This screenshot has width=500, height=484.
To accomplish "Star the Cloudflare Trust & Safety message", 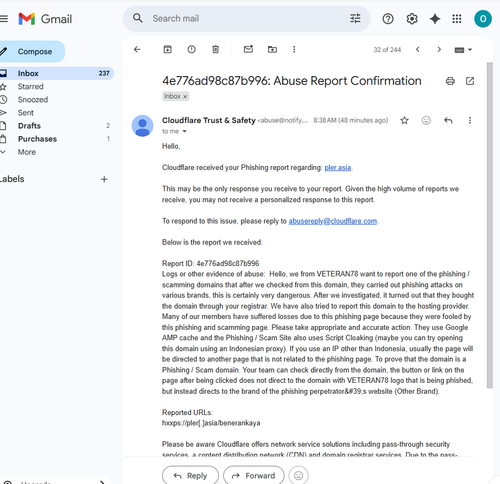I will (404, 120).
